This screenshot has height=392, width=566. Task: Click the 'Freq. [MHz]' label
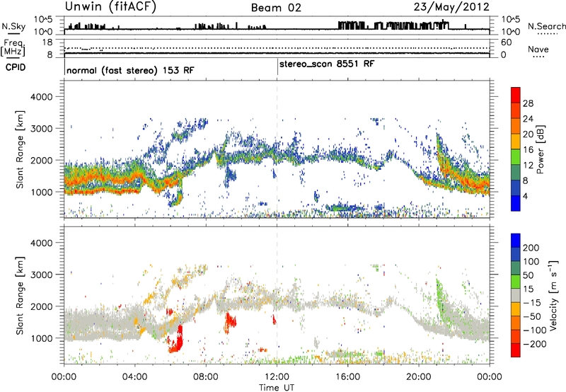[x=13, y=47]
